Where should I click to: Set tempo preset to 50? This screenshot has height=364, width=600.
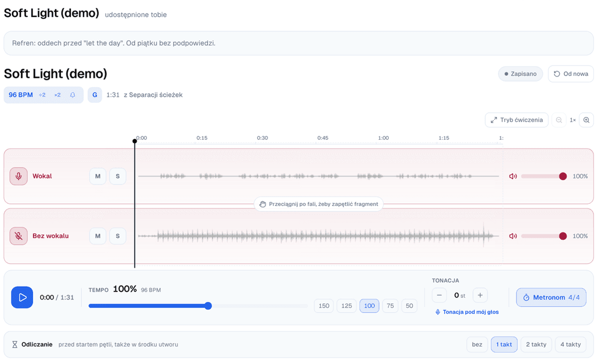pyautogui.click(x=409, y=306)
